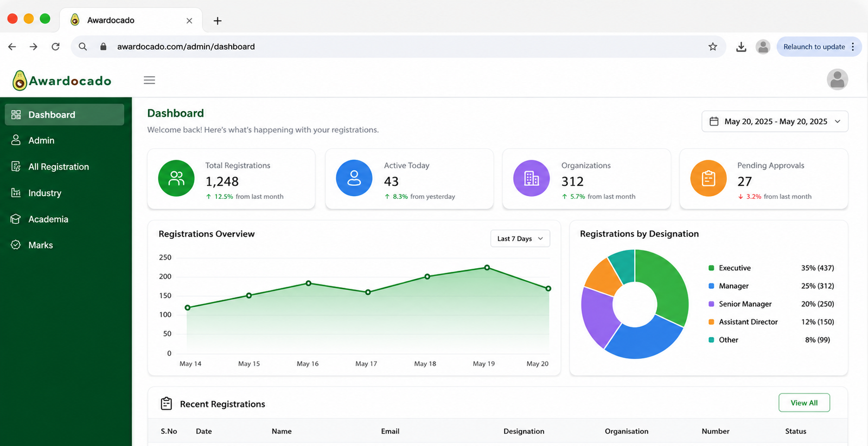Screen dimensions: 868x446
Task: Click the orange Assistant Director legend swatch
Action: pyautogui.click(x=711, y=322)
